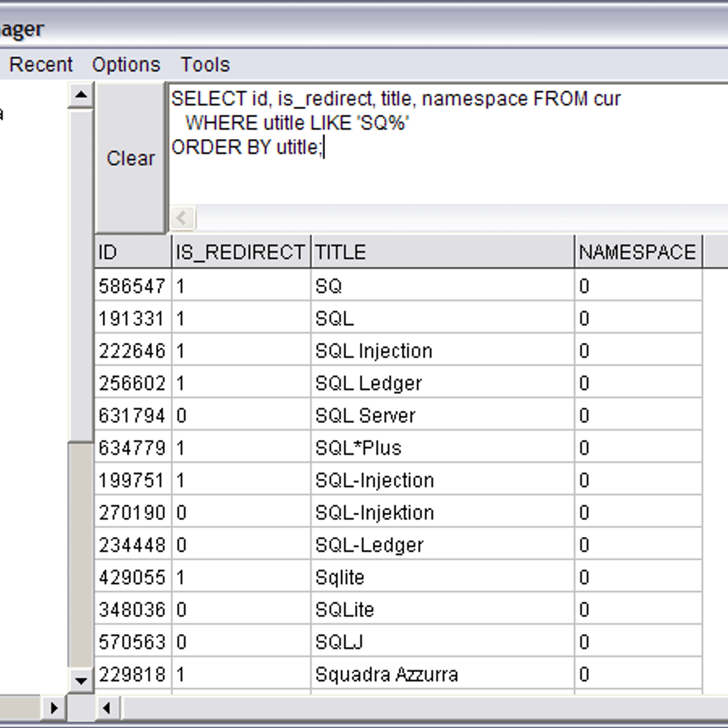Open the Options menu

(126, 64)
